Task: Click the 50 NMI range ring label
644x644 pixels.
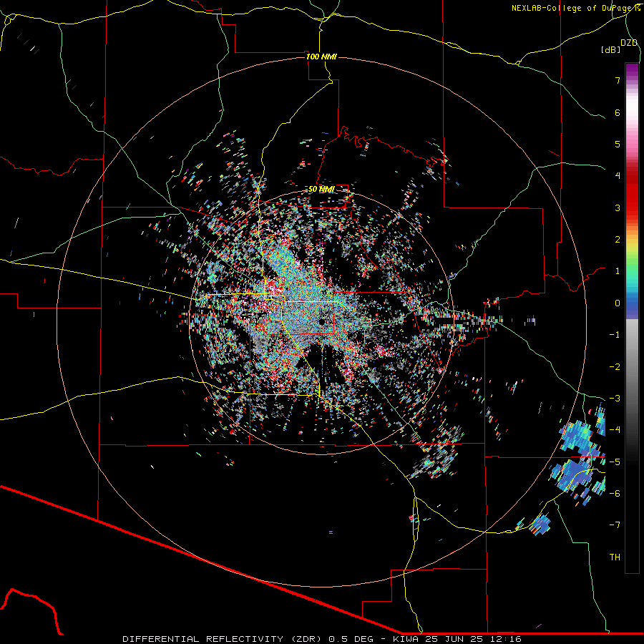Action: coord(321,190)
